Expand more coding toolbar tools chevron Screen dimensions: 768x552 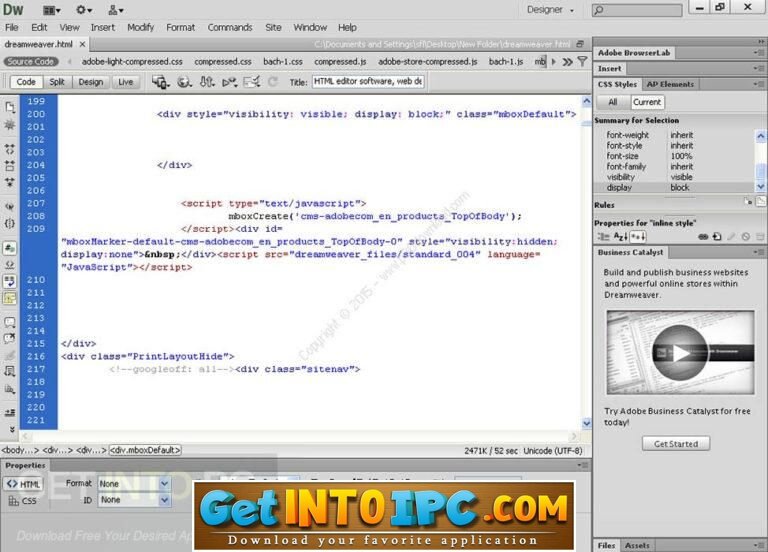[x=11, y=429]
